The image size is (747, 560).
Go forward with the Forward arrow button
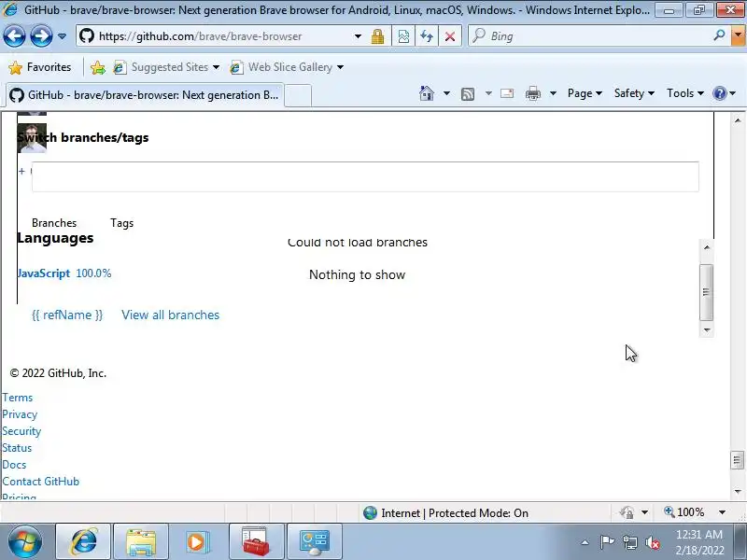tap(41, 36)
